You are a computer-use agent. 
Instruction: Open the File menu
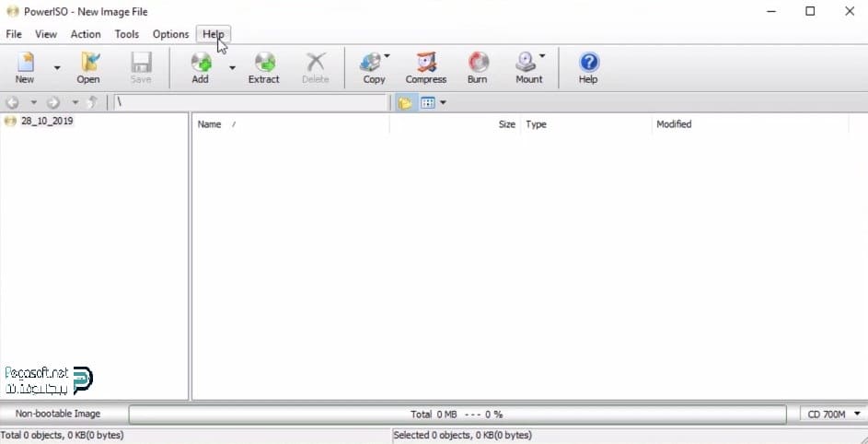pyautogui.click(x=14, y=34)
